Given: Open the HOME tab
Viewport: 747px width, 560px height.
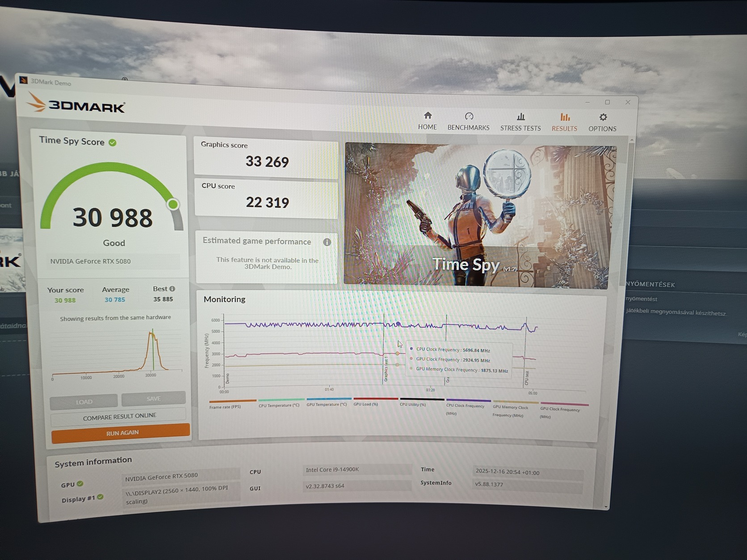Looking at the screenshot, I should 428,121.
